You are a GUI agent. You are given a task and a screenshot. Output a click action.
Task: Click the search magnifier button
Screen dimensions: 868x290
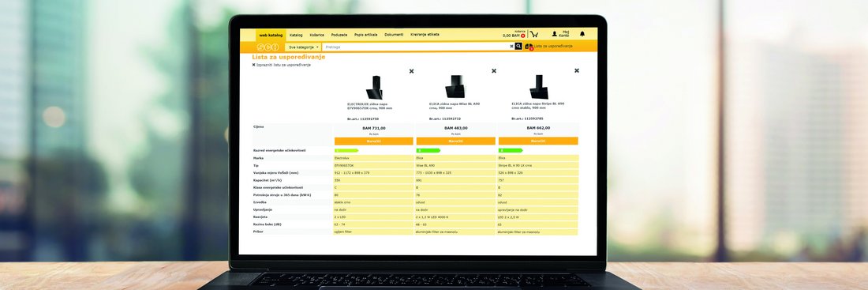(x=518, y=47)
